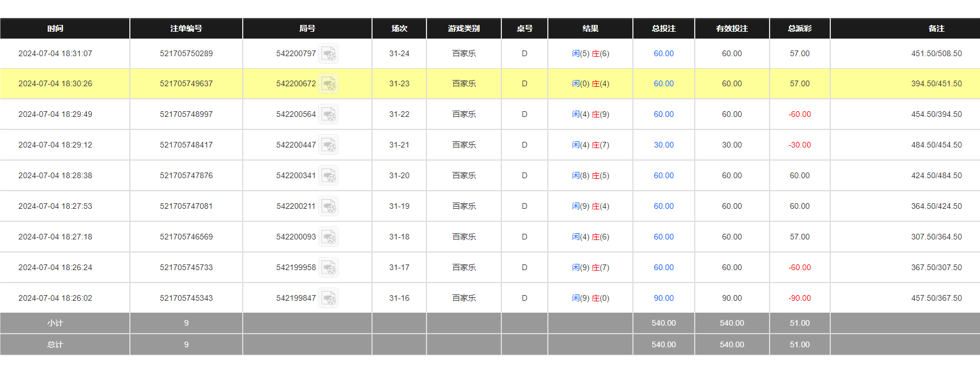Open replay icon for round 542199958

(x=328, y=268)
